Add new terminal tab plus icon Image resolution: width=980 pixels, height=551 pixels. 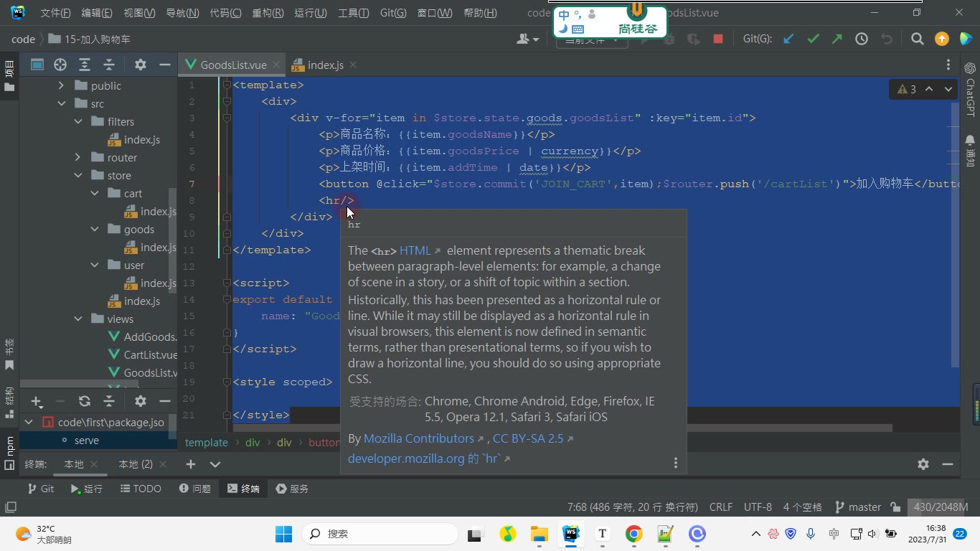click(x=191, y=464)
